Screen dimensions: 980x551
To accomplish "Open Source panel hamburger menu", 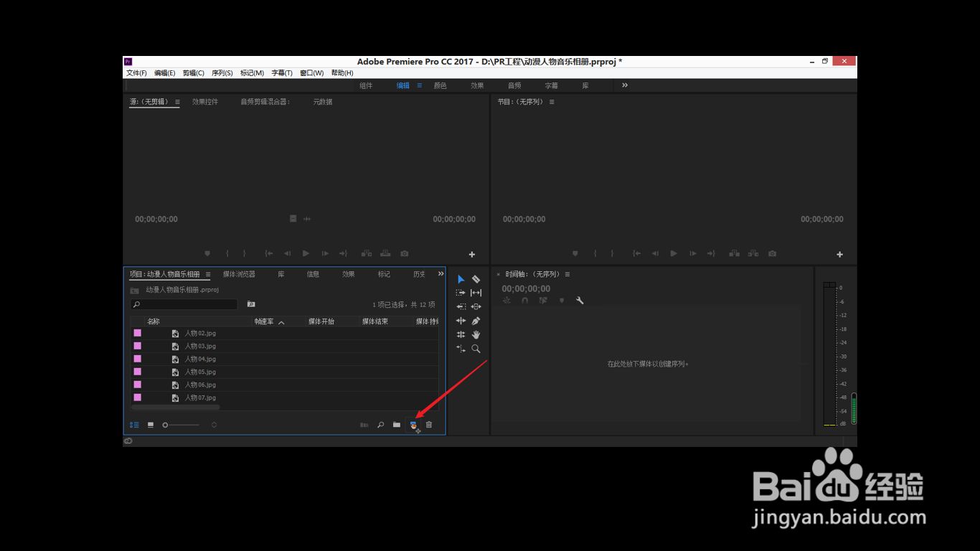I will pos(177,102).
